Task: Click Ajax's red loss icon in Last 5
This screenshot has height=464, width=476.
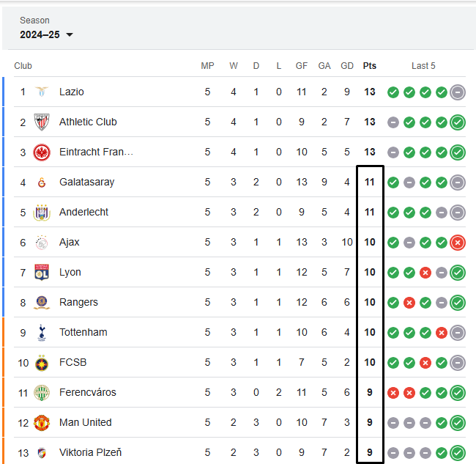Action: [x=458, y=243]
